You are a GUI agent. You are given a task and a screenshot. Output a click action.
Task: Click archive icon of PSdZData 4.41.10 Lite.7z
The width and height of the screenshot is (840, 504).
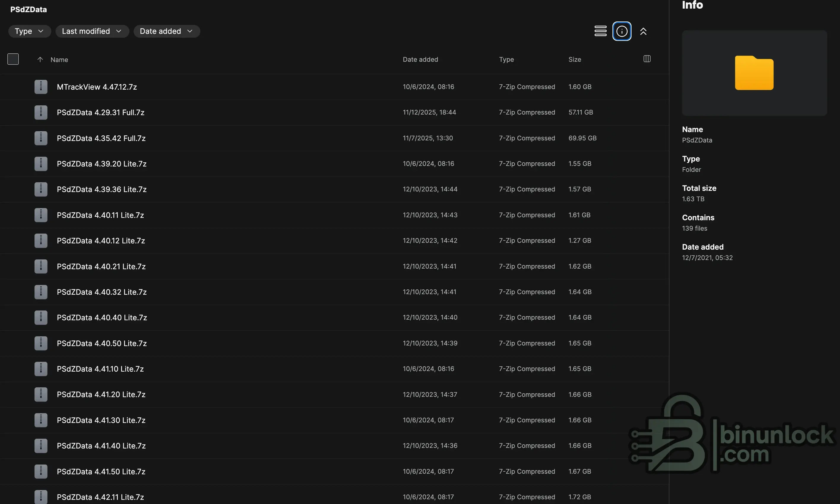tap(41, 369)
